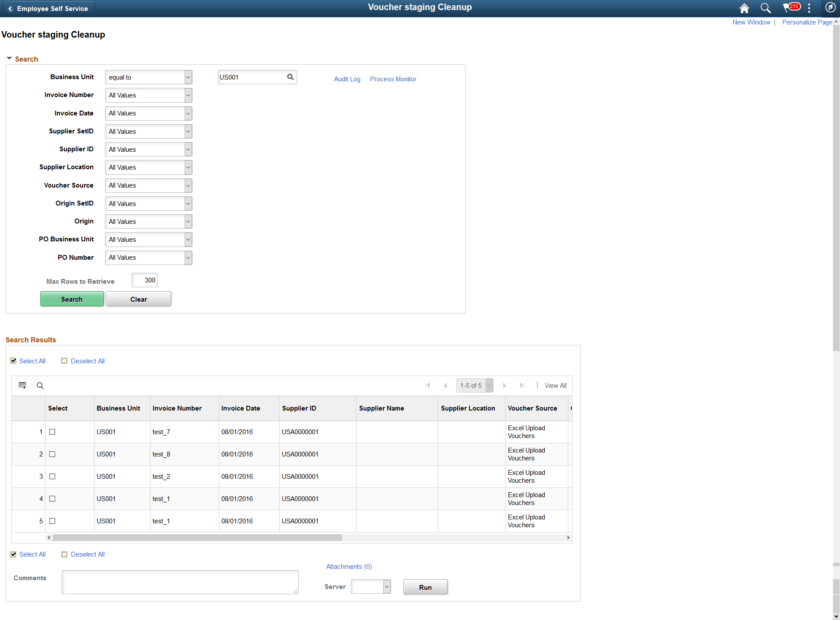Go back via Employee Self Service
This screenshot has width=840, height=620.
[48, 8]
